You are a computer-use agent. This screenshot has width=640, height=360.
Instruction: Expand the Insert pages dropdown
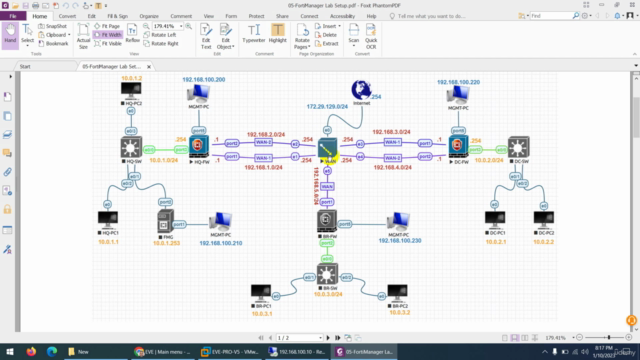point(340,26)
